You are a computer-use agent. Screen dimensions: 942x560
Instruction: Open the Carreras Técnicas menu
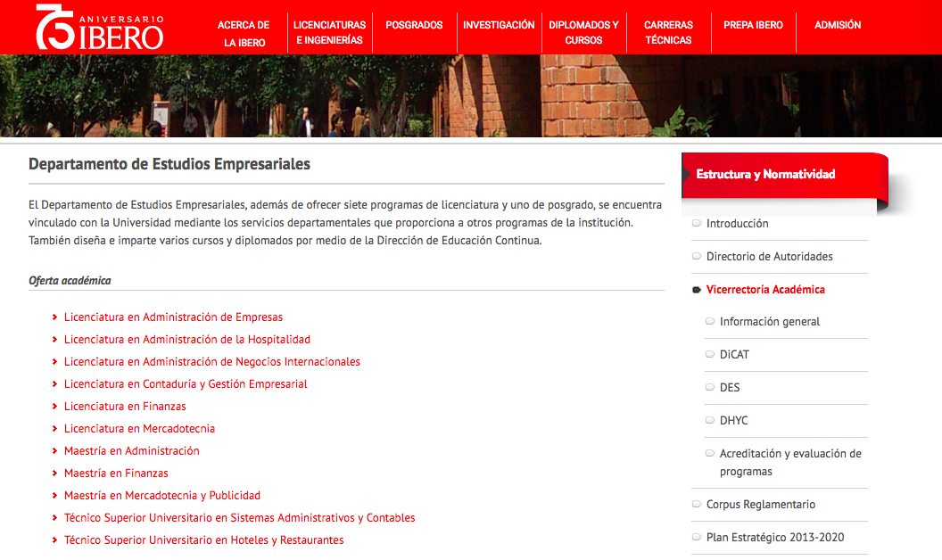tap(668, 32)
